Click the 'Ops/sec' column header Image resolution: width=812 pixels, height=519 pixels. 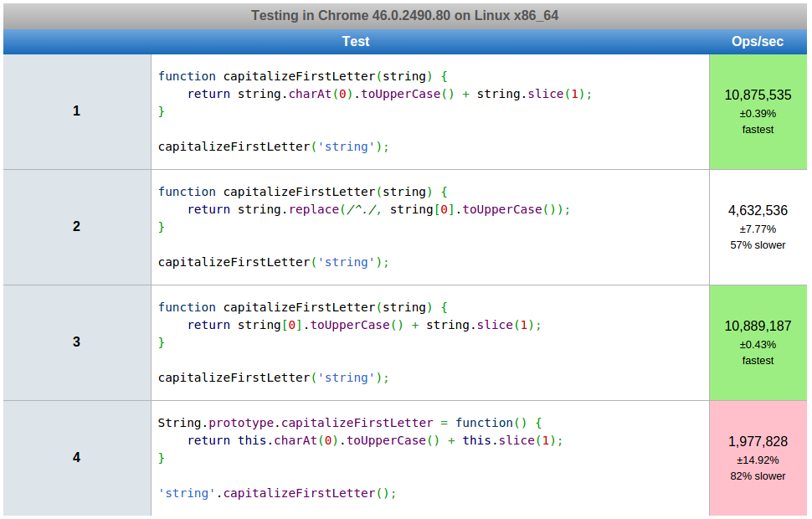758,42
